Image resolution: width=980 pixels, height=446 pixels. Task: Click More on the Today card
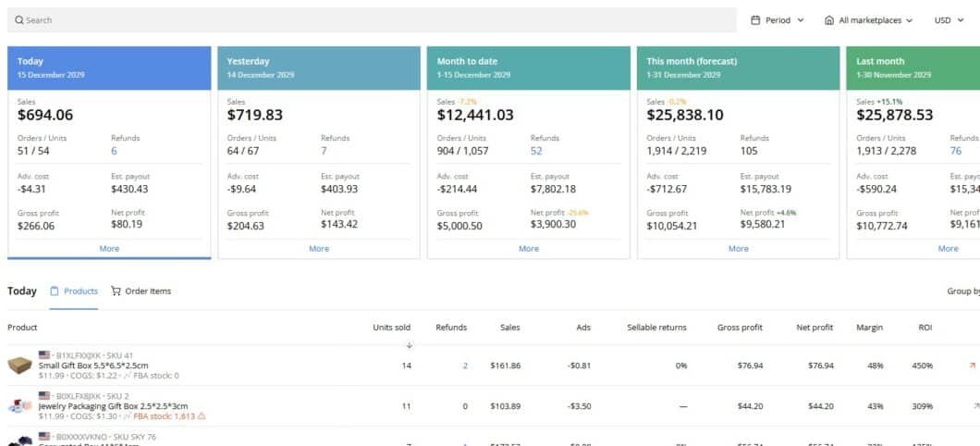[x=109, y=248]
